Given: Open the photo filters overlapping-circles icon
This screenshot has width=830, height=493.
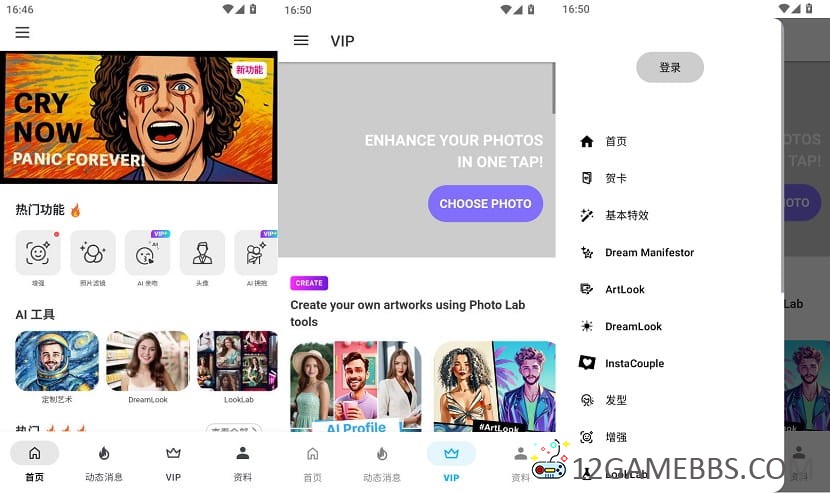Looking at the screenshot, I should pyautogui.click(x=93, y=253).
